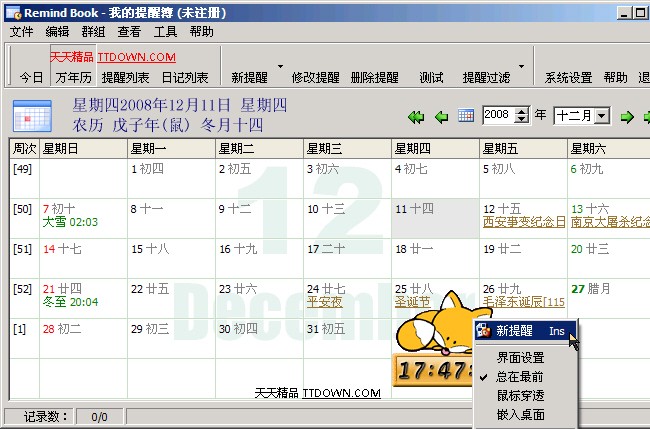Click the 提醒过滤 toolbar button
Screen dimensions: 650x429
pos(486,77)
